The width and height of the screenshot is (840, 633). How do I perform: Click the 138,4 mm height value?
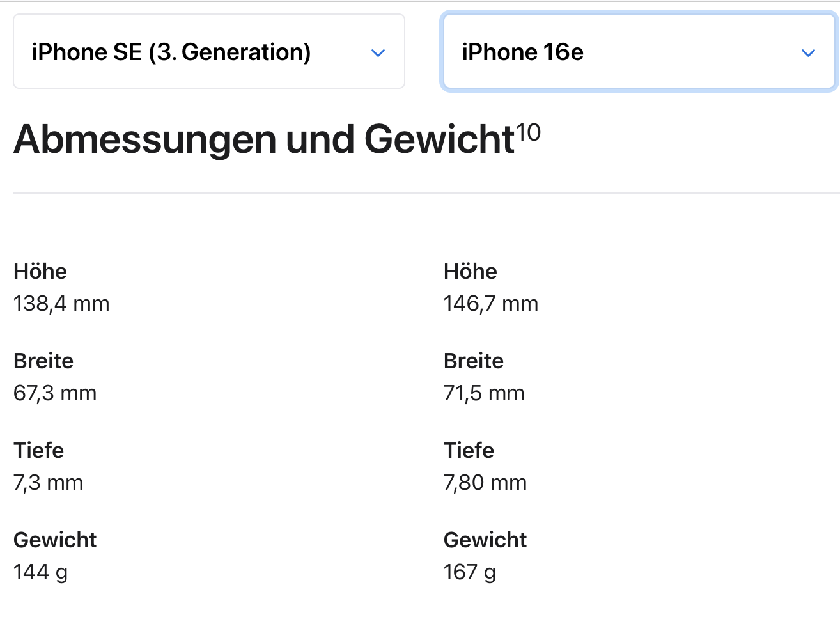point(61,303)
